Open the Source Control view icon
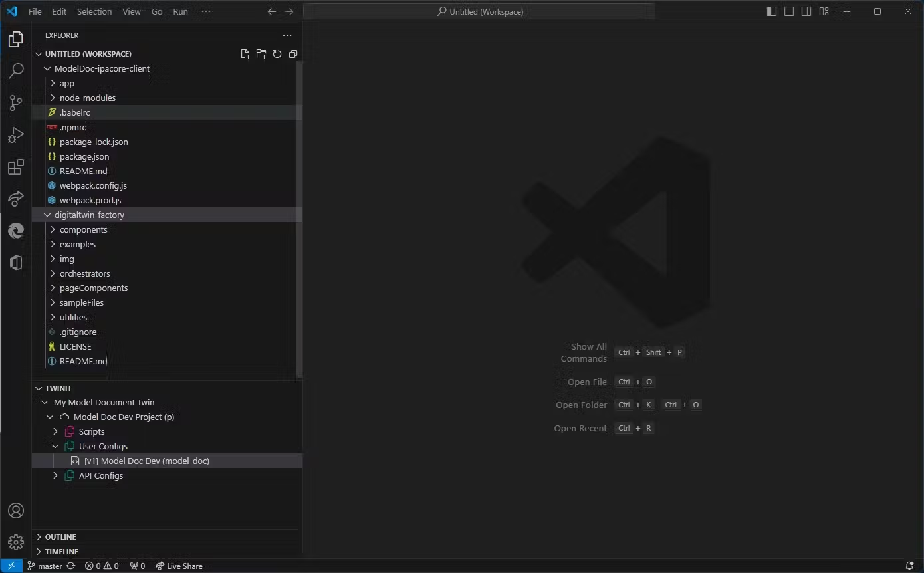The image size is (924, 573). point(16,102)
